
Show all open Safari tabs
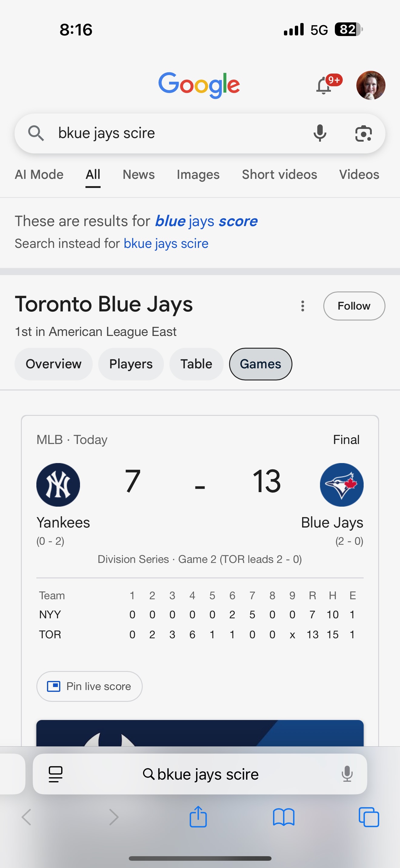(368, 817)
